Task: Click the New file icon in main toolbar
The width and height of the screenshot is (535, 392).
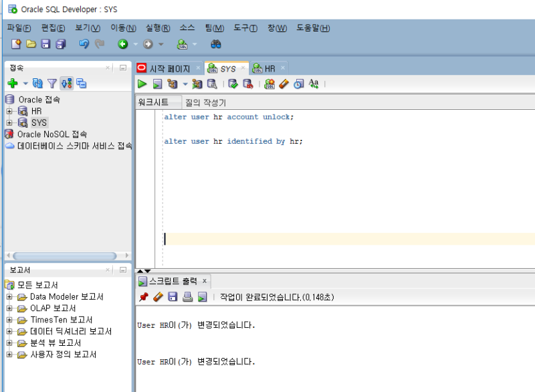Action: click(16, 44)
